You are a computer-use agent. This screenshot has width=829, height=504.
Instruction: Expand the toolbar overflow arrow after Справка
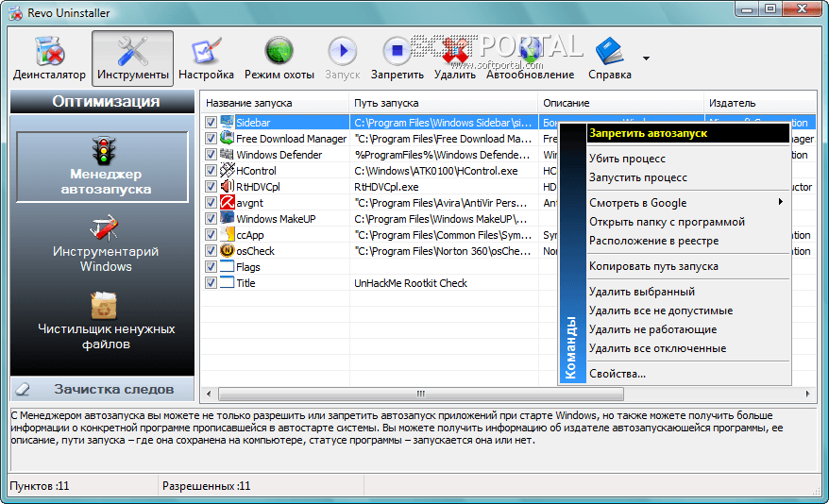pyautogui.click(x=646, y=59)
